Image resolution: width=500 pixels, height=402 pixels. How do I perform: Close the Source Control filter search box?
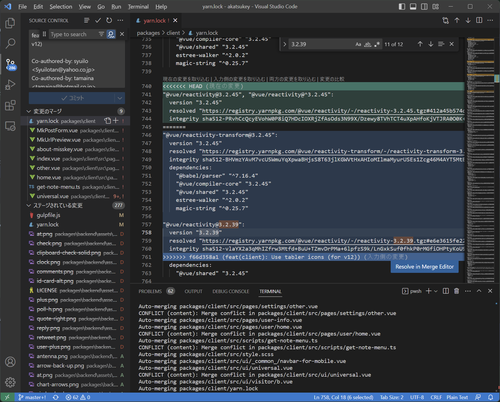pos(122,34)
